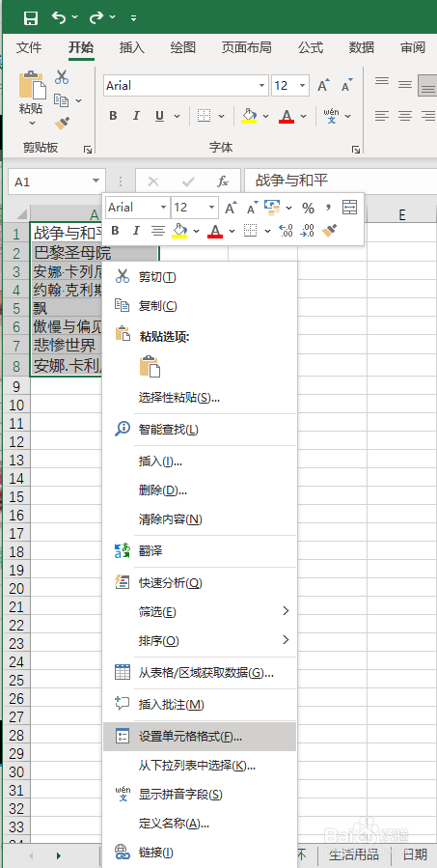Open the ribbon font size 12 dropdown
The width and height of the screenshot is (437, 868).
[x=303, y=86]
